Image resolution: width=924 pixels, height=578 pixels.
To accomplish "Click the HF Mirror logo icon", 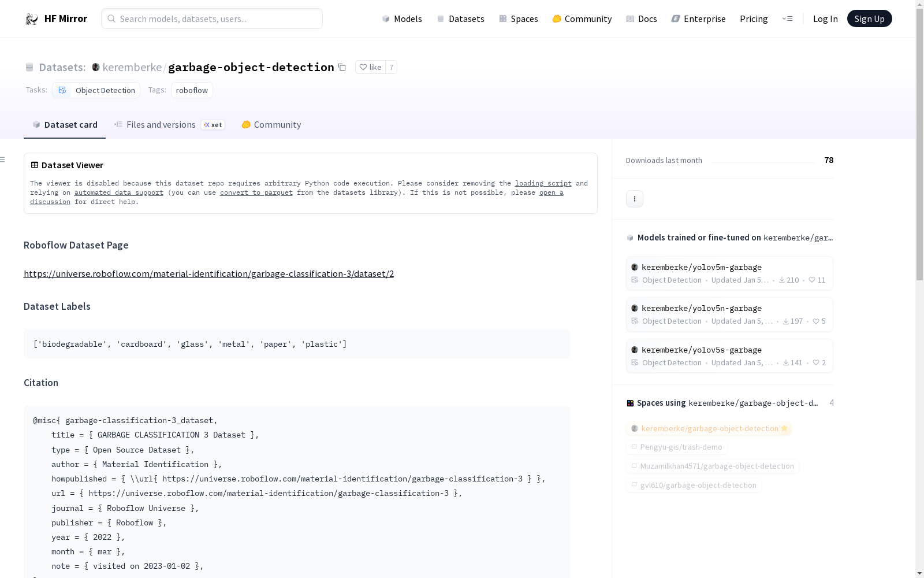I will click(32, 19).
